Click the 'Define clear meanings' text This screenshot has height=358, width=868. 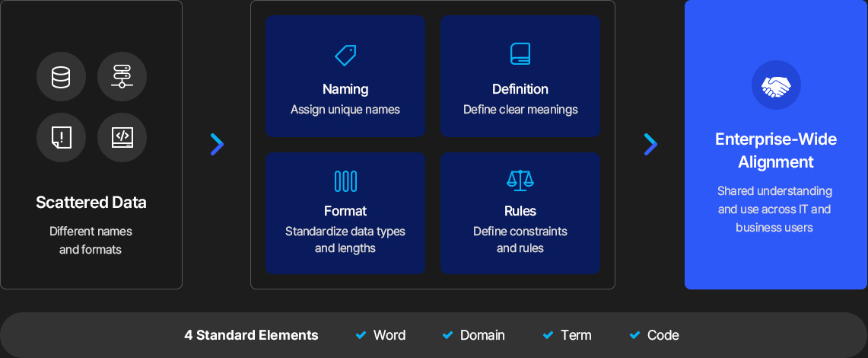pyautogui.click(x=520, y=110)
